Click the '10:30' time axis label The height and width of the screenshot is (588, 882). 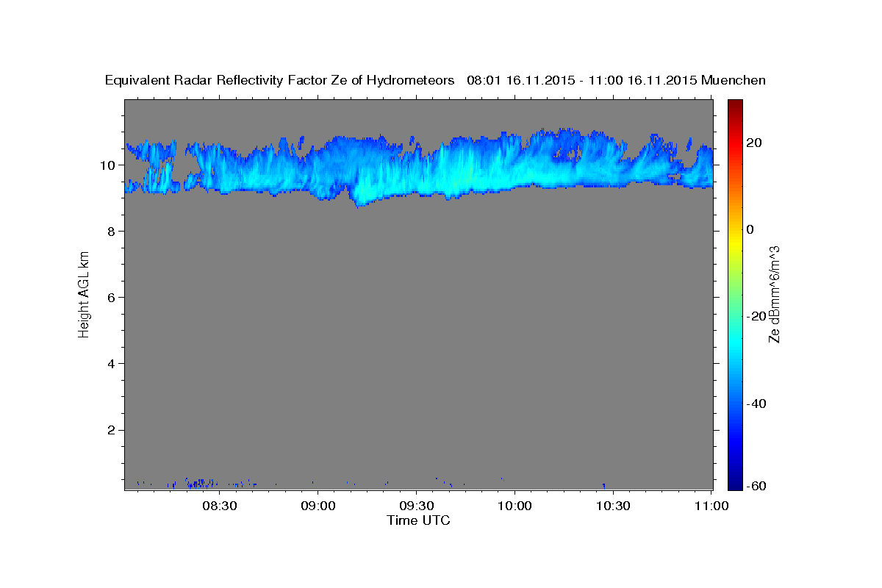pyautogui.click(x=613, y=506)
